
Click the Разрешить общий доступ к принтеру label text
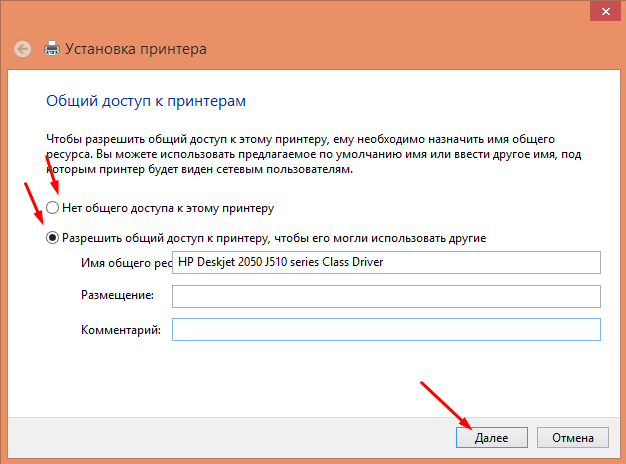pos(274,238)
